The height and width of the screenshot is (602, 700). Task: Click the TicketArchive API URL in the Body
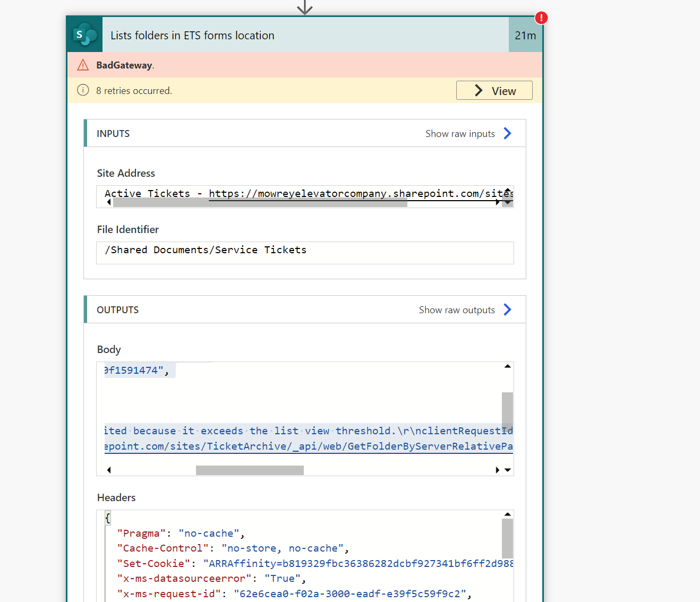(309, 446)
